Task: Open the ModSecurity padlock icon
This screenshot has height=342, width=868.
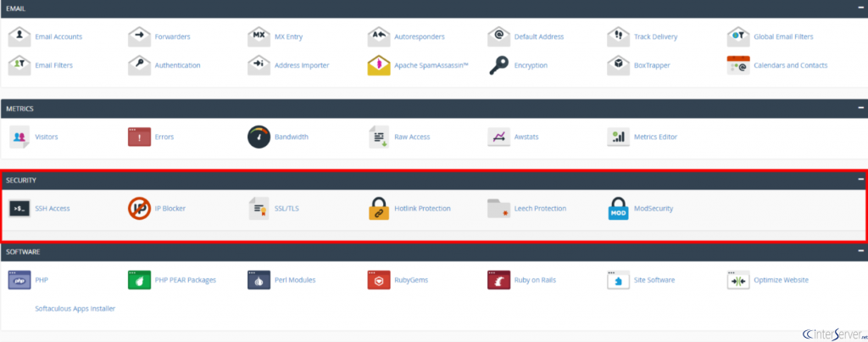Action: (x=618, y=209)
